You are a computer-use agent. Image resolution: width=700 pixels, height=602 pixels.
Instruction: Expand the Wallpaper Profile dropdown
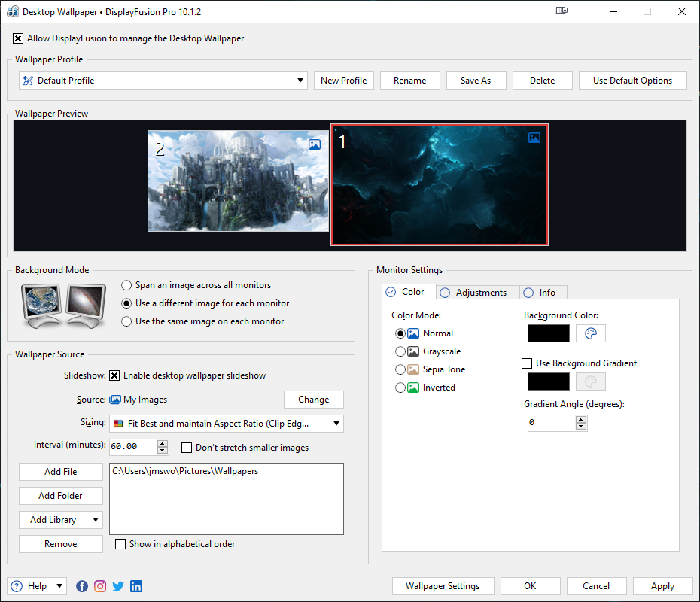300,81
